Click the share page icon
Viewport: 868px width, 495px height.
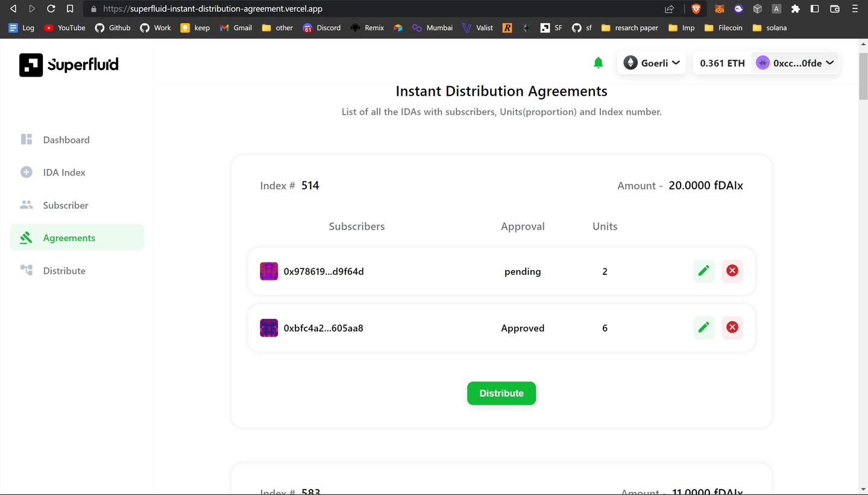tap(669, 8)
